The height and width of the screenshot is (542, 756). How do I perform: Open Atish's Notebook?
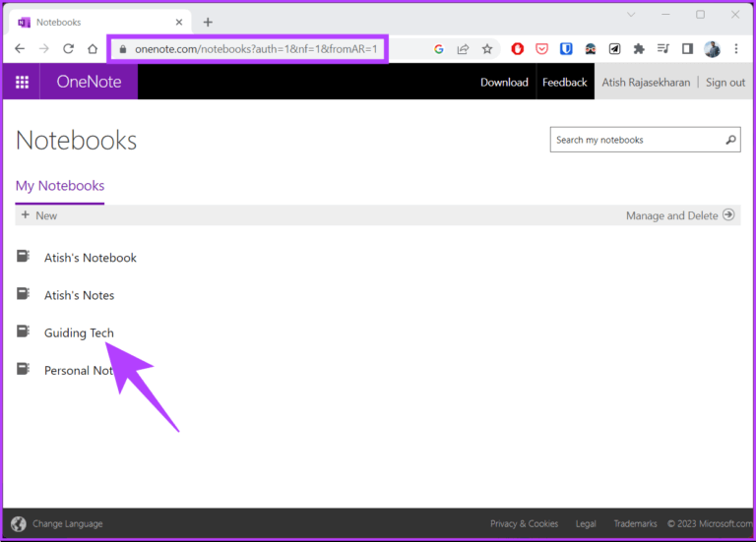click(91, 258)
